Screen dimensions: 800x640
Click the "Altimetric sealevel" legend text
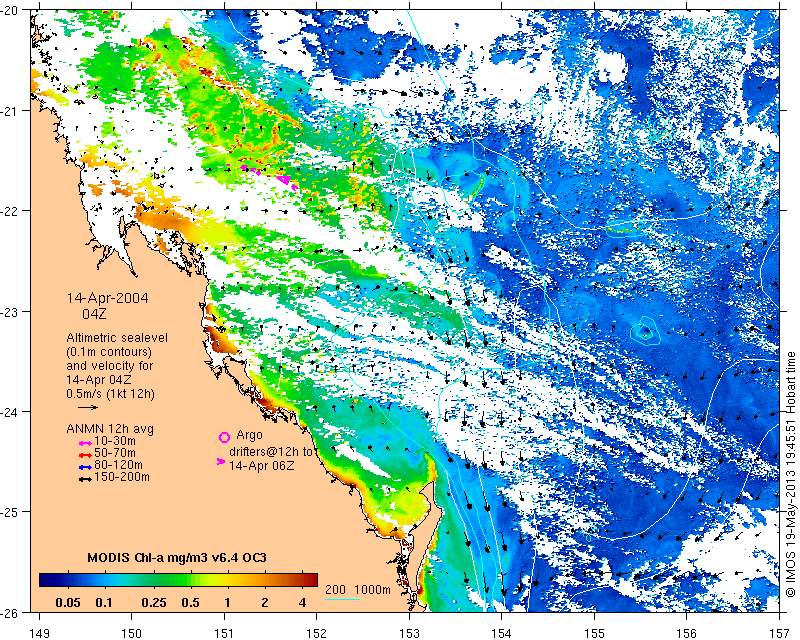(x=117, y=338)
